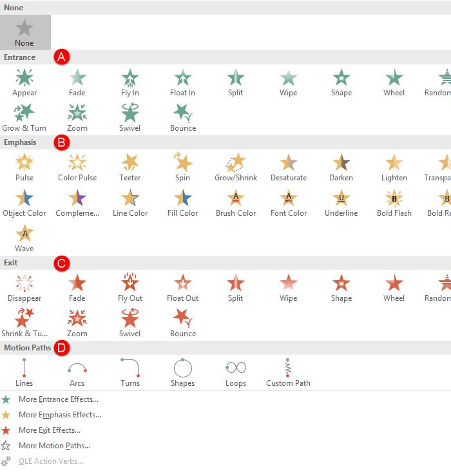Open More Entrance Effects dialog
451x476 pixels.
[x=58, y=399]
